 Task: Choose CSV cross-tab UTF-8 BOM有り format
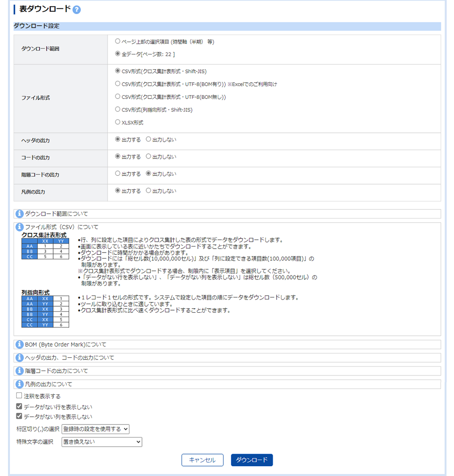click(118, 84)
